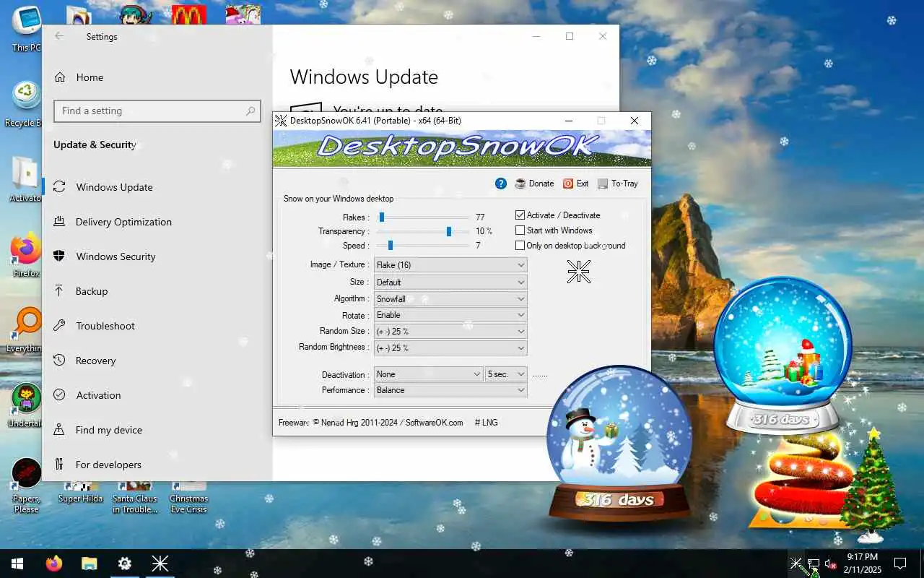The image size is (924, 578).
Task: Click the Flakes slider thumb
Action: [382, 217]
